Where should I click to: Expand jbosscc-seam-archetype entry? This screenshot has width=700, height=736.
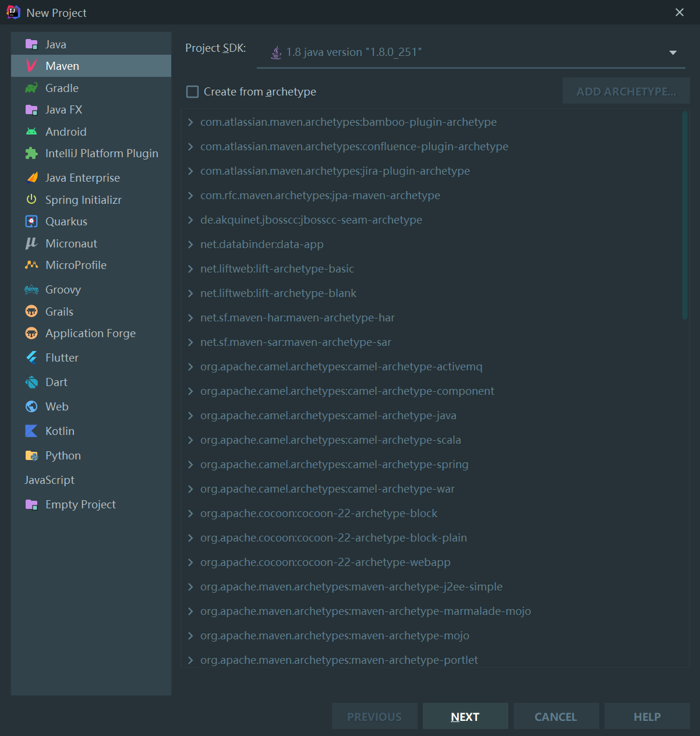(190, 220)
